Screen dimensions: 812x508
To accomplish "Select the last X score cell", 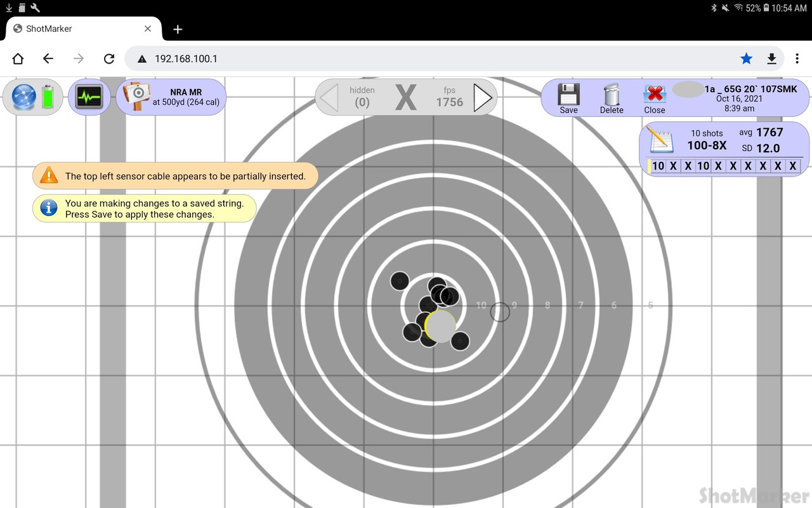I will point(792,166).
